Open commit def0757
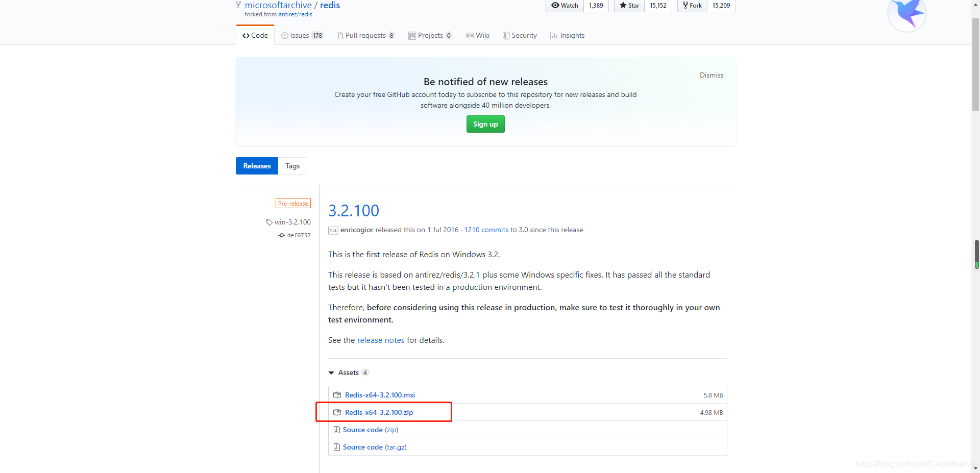980x473 pixels. click(x=299, y=235)
